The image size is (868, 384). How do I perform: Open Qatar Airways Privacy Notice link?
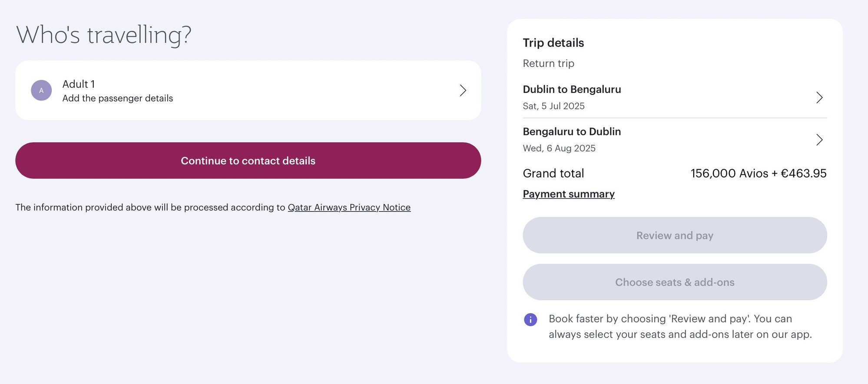pos(349,207)
